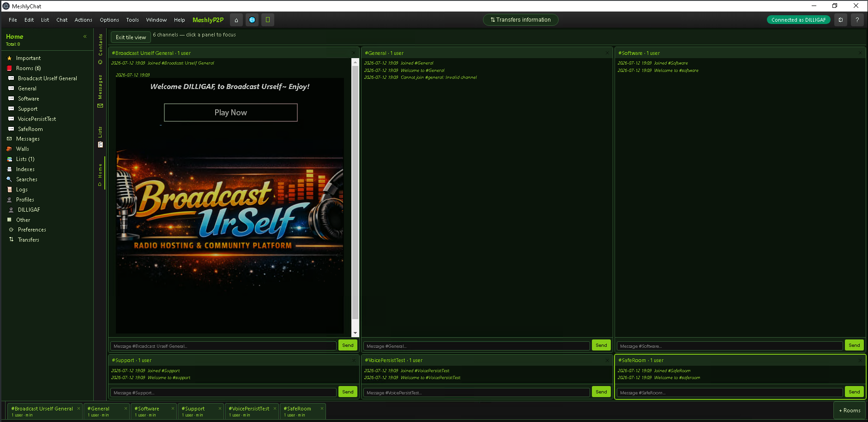The image size is (868, 422).
Task: Click the globe icon in the toolbar
Action: click(x=252, y=20)
